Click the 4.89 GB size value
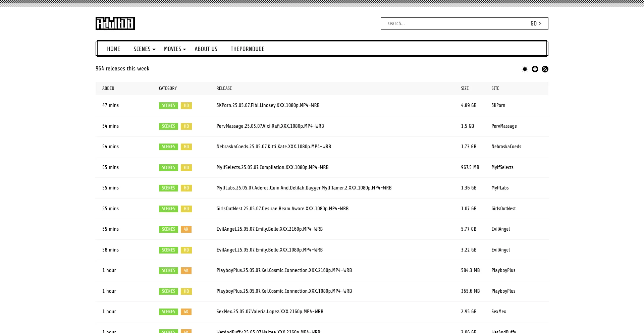Viewport: 644px width, 333px height. [x=469, y=105]
